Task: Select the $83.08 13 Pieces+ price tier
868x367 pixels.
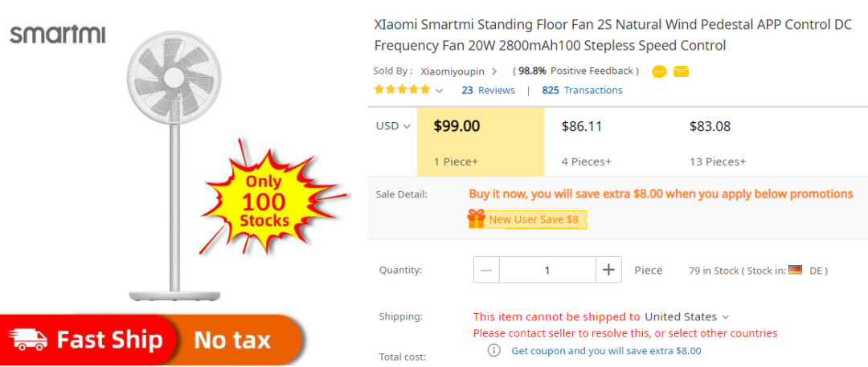Action: [736, 141]
